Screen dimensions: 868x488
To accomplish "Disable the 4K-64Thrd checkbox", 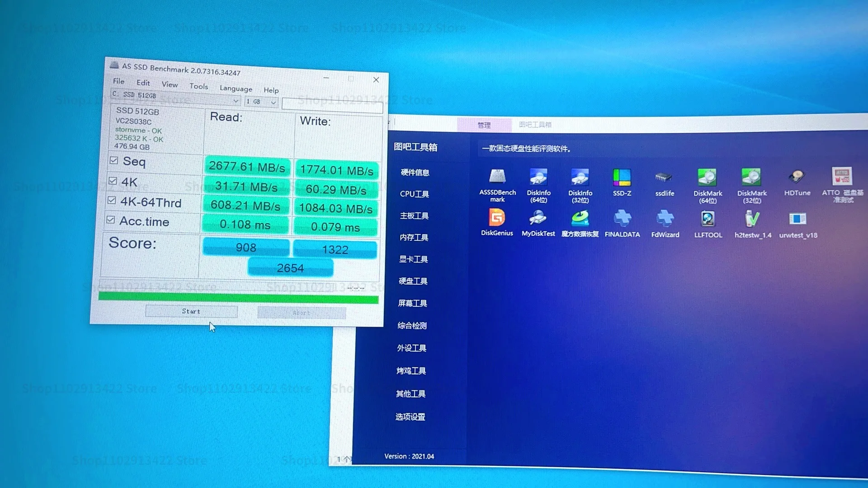I will point(112,200).
